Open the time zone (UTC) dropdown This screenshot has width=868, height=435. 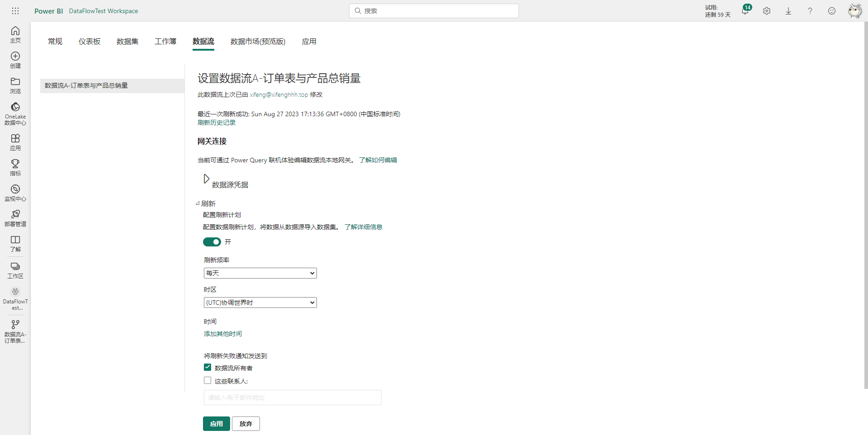(260, 303)
